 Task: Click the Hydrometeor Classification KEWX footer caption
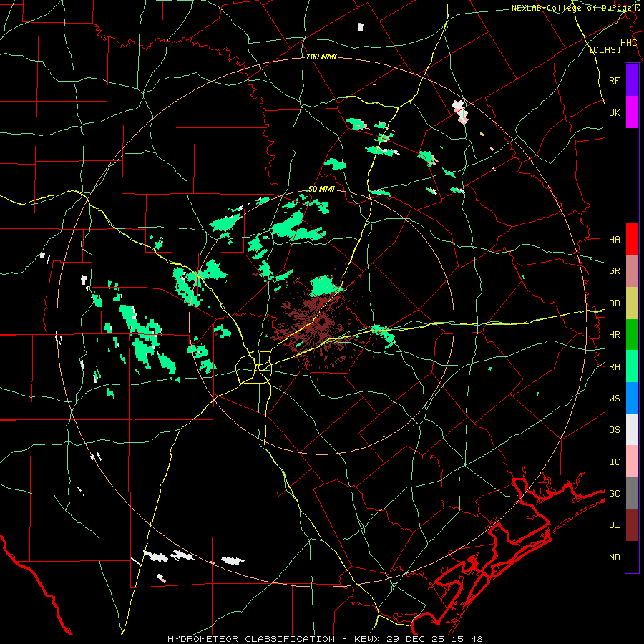325,639
